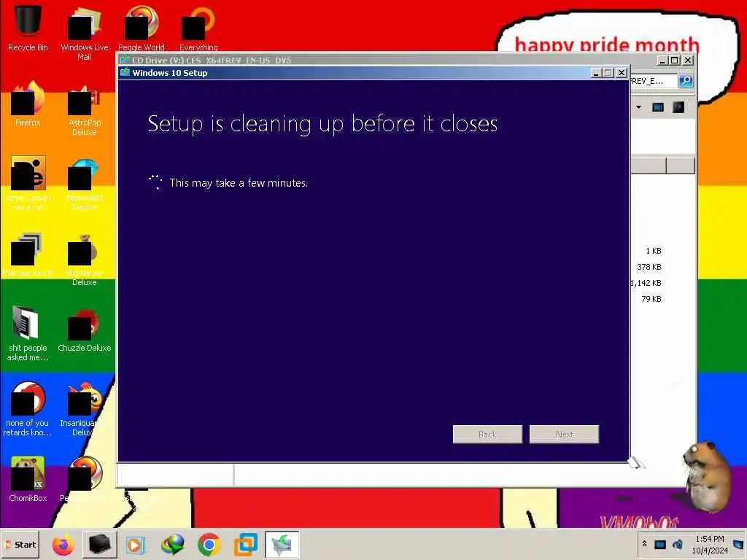
Task: Launch Google Chrome from the taskbar
Action: [209, 545]
